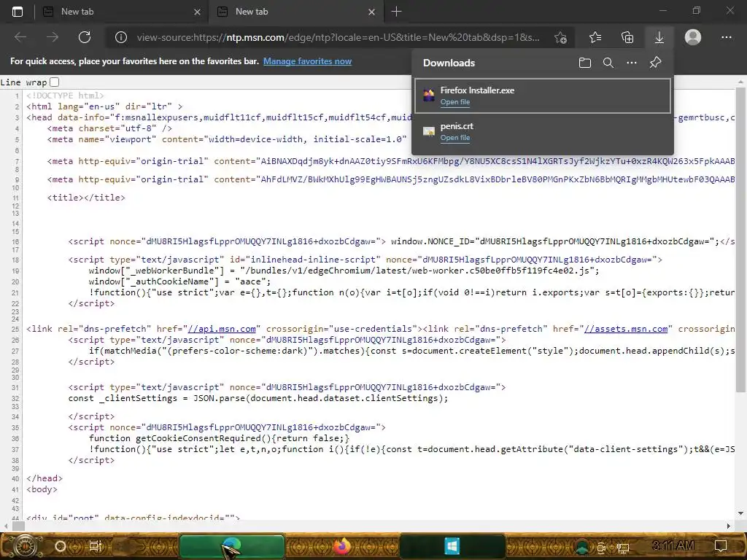The image size is (747, 560).
Task: Enable the Line wrap checkbox
Action: [54, 82]
